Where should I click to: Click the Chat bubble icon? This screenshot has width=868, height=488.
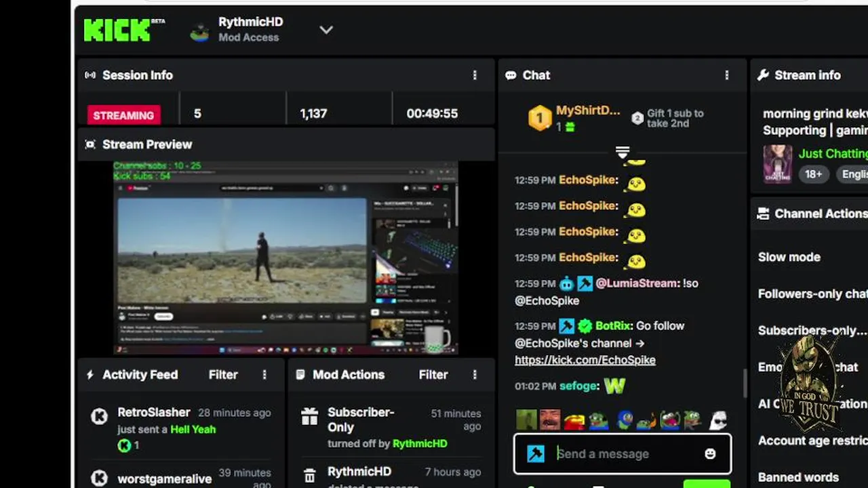click(511, 75)
